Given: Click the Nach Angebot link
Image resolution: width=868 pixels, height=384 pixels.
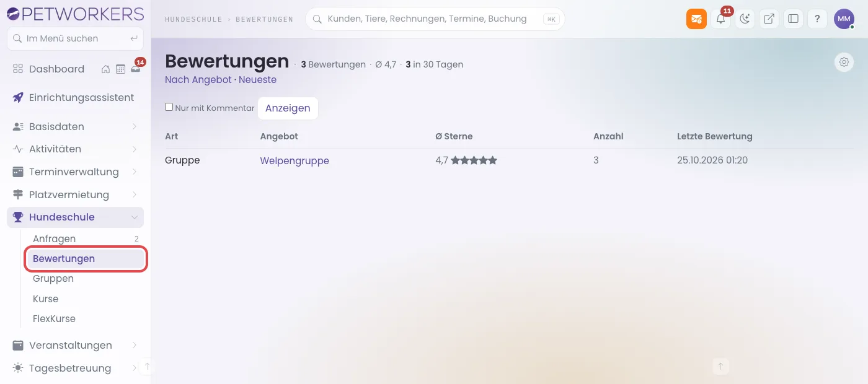Looking at the screenshot, I should click(x=198, y=80).
